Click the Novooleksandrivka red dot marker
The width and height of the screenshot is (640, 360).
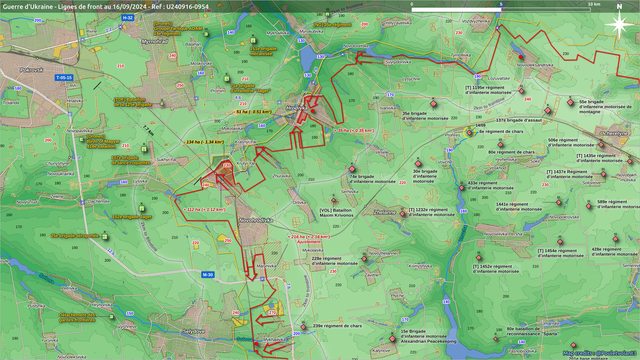pos(521,58)
